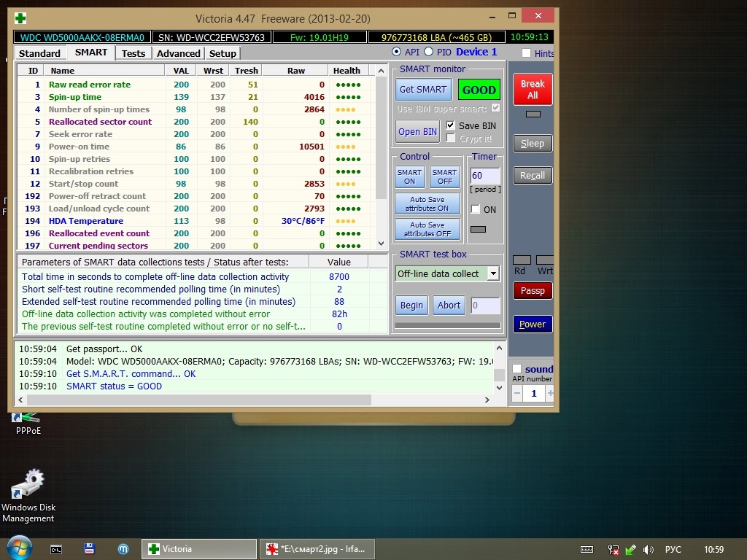The image size is (747, 560).
Task: Open the floppy disk taskbar icon
Action: click(x=89, y=548)
